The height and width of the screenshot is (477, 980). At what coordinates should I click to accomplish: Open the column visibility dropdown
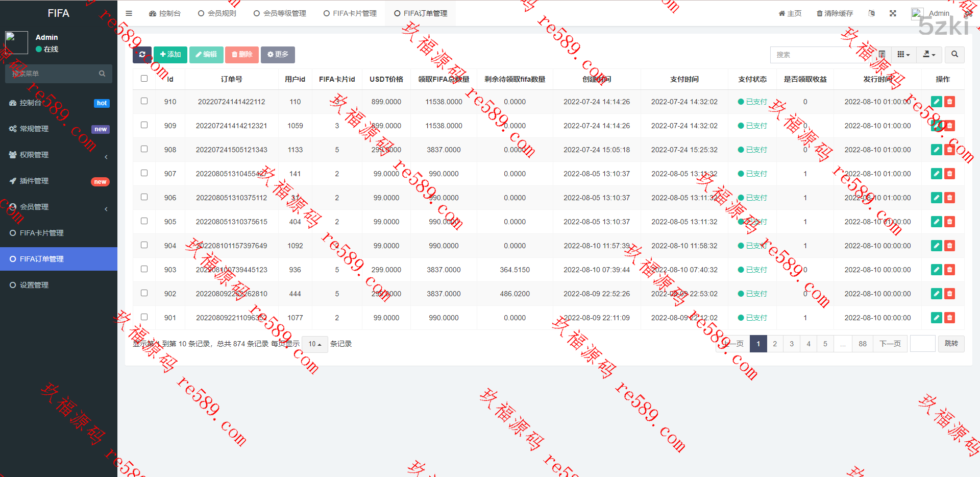[903, 55]
